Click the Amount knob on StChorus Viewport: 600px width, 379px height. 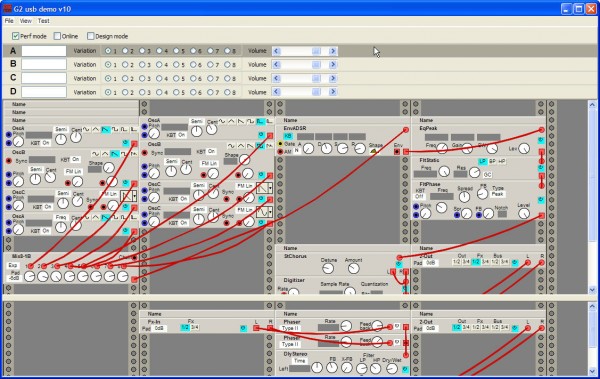[x=354, y=269]
